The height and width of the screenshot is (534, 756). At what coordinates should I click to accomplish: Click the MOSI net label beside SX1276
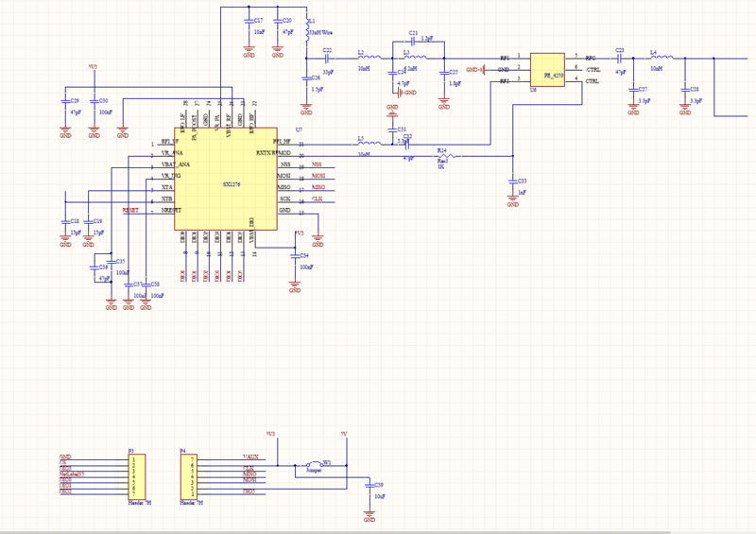(x=318, y=176)
